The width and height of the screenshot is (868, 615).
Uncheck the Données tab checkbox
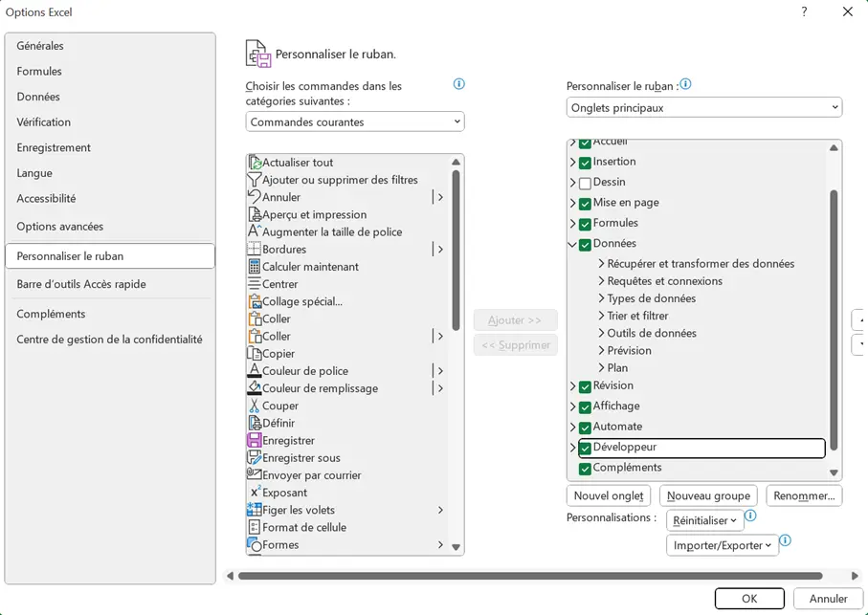[x=585, y=245]
